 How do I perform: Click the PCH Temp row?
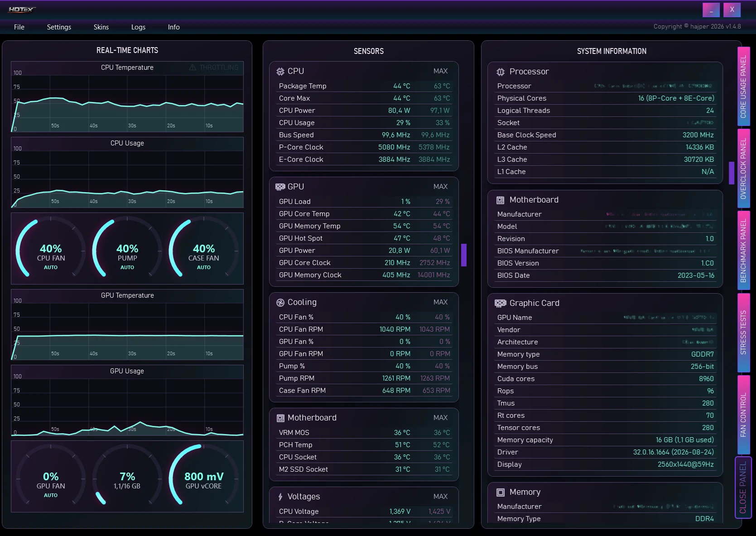coord(364,445)
